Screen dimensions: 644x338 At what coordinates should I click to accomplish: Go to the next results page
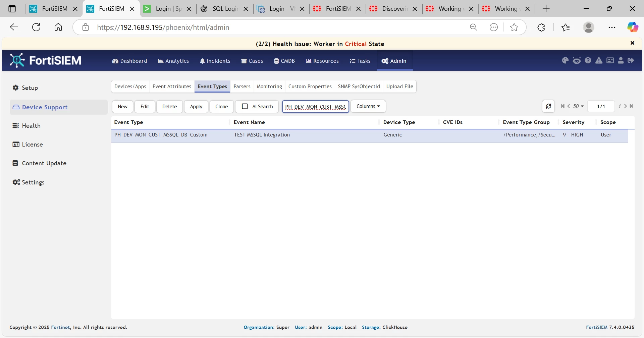pos(626,106)
